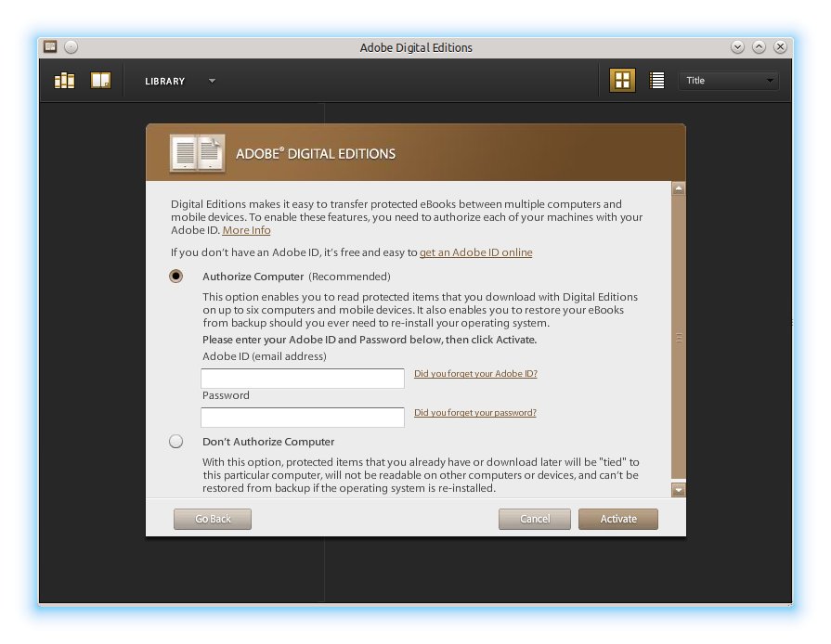
Task: Click the window menu icon in title bar
Action: tap(51, 46)
